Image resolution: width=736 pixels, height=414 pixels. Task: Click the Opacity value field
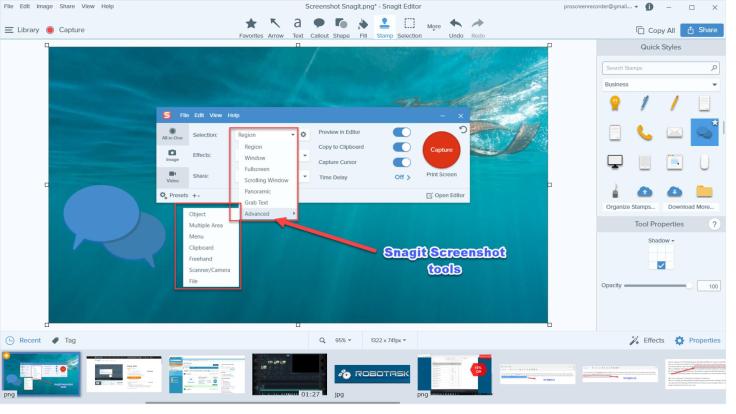pos(708,286)
